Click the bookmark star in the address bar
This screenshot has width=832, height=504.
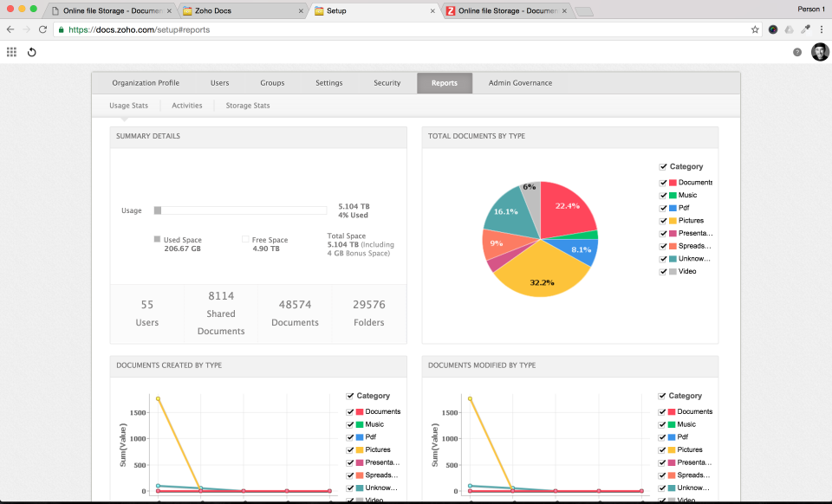755,29
